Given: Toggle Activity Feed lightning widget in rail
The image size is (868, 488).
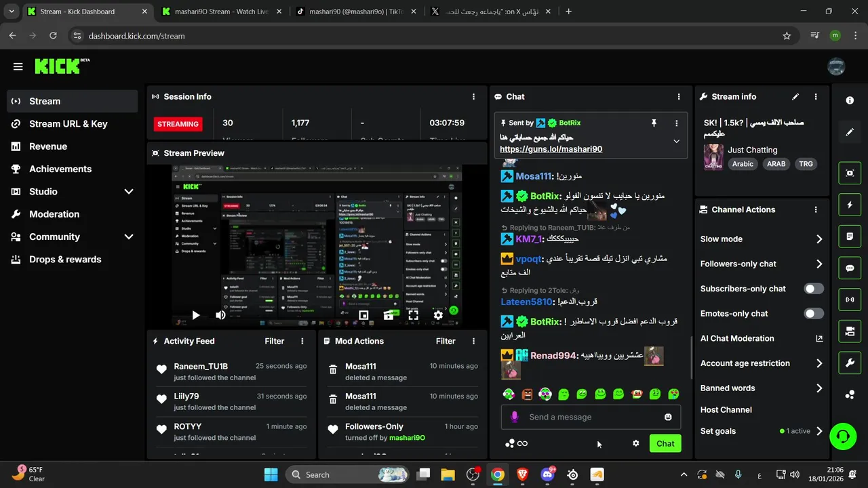Looking at the screenshot, I should 850,205.
